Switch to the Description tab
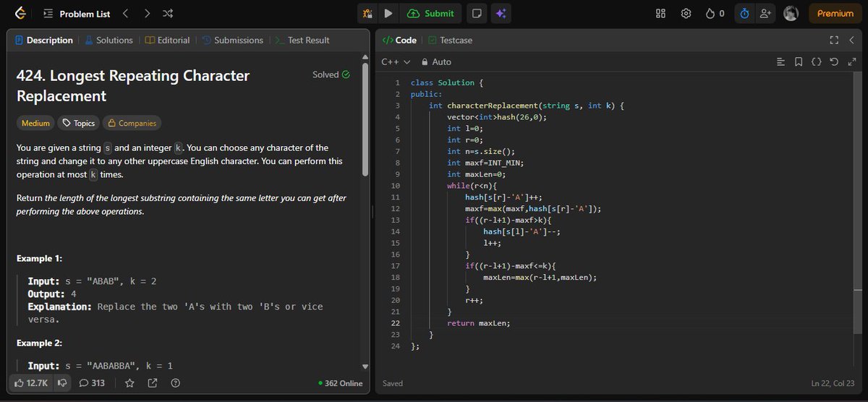This screenshot has height=402, width=868. [44, 40]
